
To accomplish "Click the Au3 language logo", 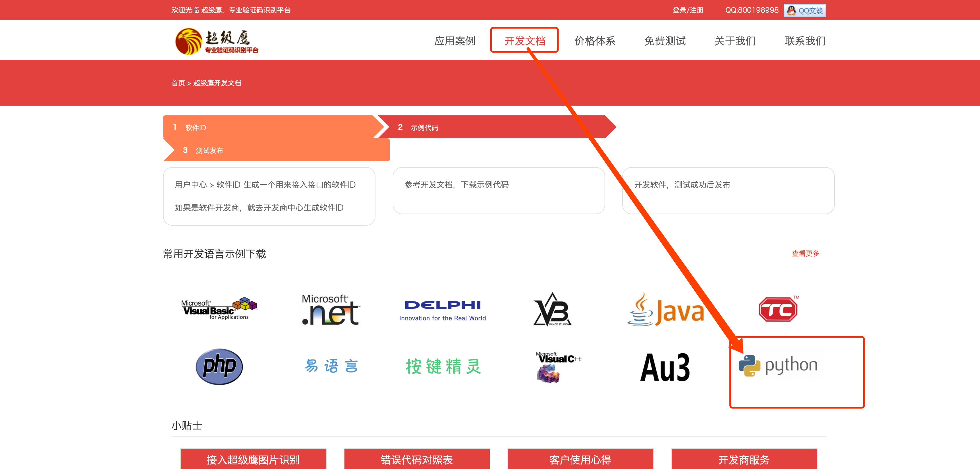I will [x=665, y=367].
